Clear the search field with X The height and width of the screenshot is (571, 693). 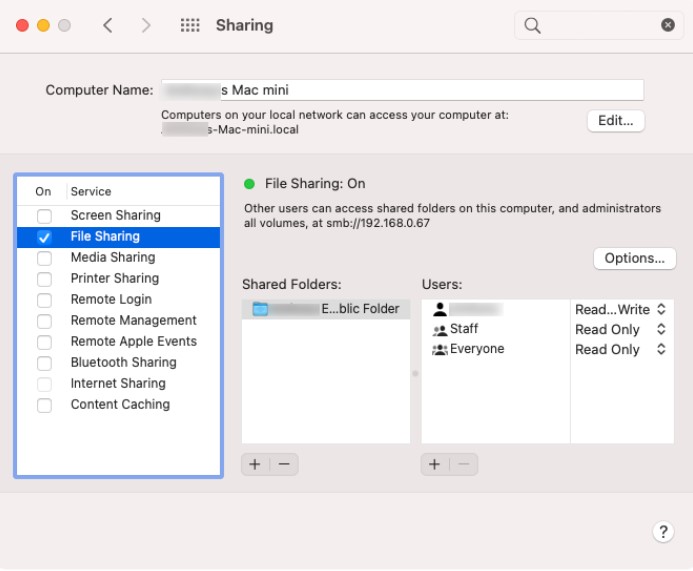(x=667, y=25)
